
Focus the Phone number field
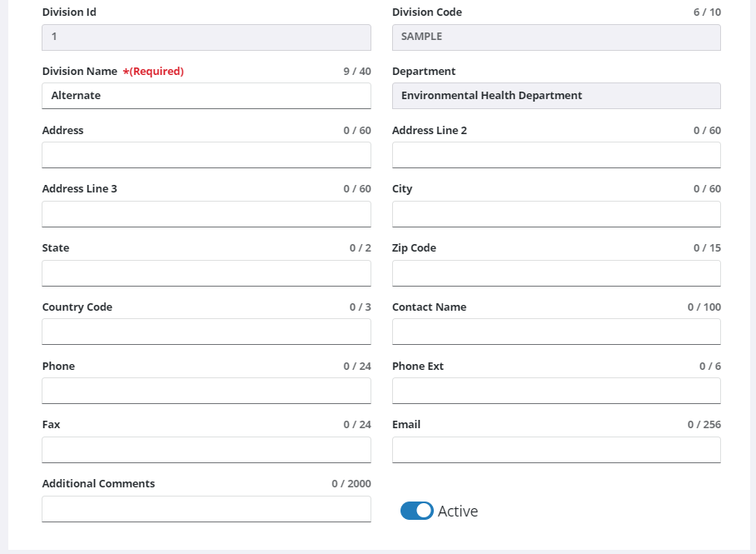(206, 391)
